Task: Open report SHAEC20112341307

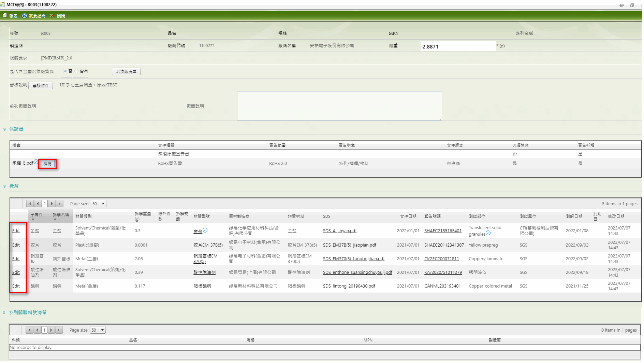Action: [x=444, y=245]
